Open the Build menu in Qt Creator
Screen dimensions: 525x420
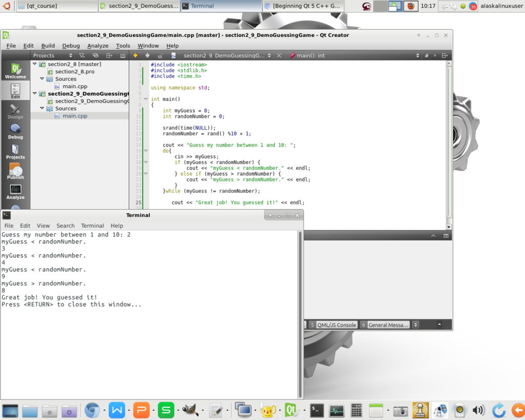pyautogui.click(x=48, y=46)
